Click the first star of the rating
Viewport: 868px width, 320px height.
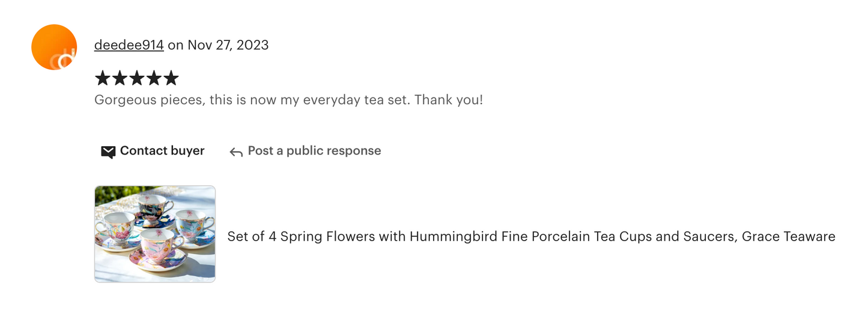(x=103, y=78)
